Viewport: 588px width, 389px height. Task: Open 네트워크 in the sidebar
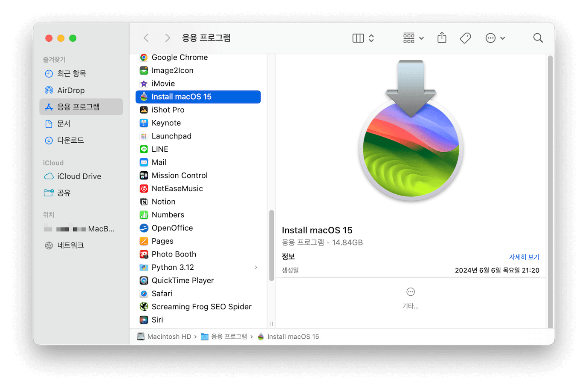pyautogui.click(x=81, y=245)
